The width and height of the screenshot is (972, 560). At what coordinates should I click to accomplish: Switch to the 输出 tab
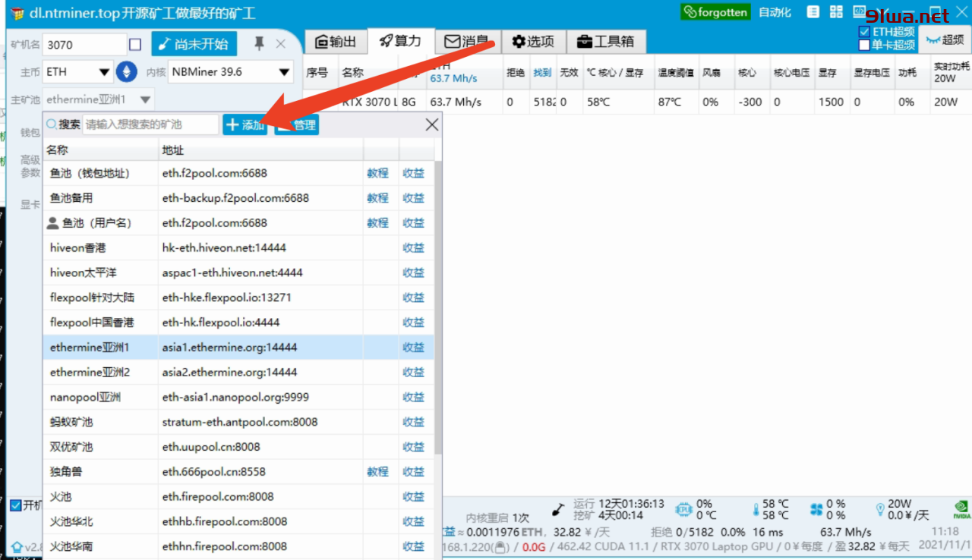[x=336, y=41]
